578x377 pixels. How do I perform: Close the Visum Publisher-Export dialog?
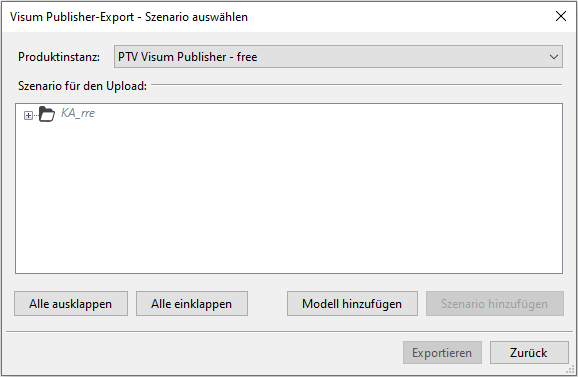561,16
